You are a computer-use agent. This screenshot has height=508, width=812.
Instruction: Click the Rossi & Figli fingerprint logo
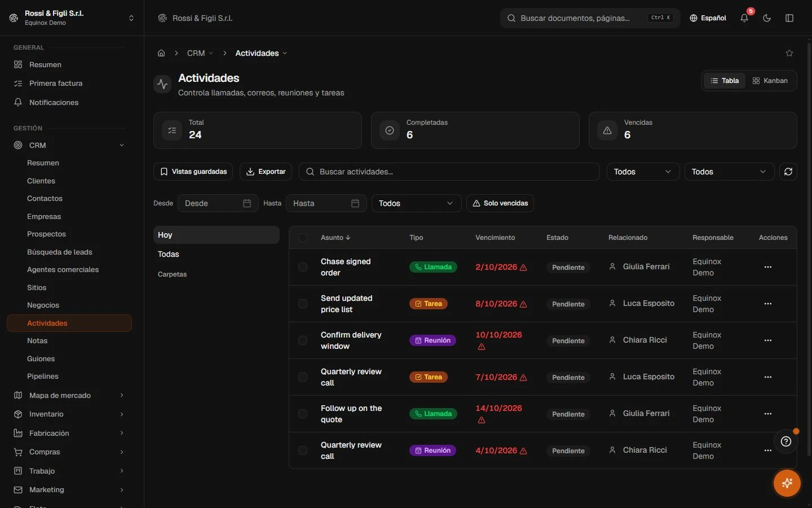click(14, 18)
